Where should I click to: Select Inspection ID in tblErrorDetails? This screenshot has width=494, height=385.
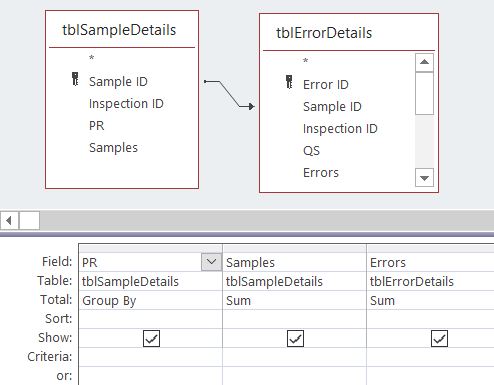pos(340,129)
